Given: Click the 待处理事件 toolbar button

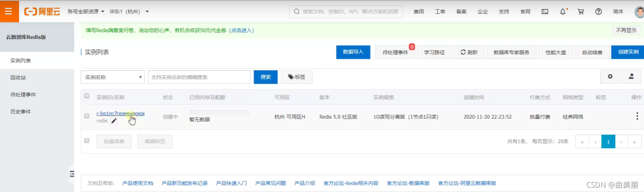Looking at the screenshot, I should (x=395, y=52).
